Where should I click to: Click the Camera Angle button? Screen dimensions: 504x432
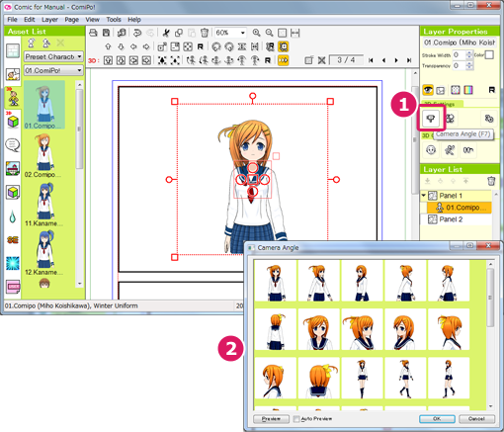pos(431,119)
